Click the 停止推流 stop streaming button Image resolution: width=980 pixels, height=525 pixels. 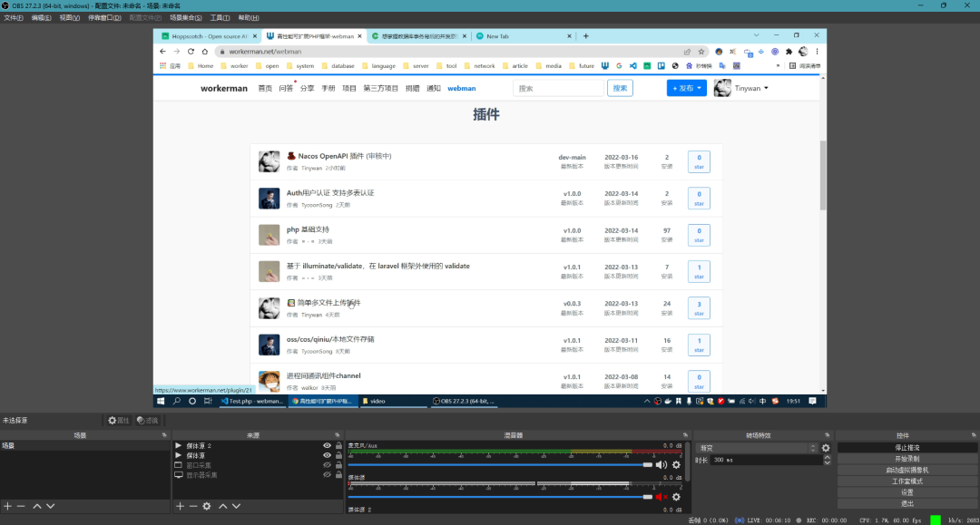(x=906, y=448)
